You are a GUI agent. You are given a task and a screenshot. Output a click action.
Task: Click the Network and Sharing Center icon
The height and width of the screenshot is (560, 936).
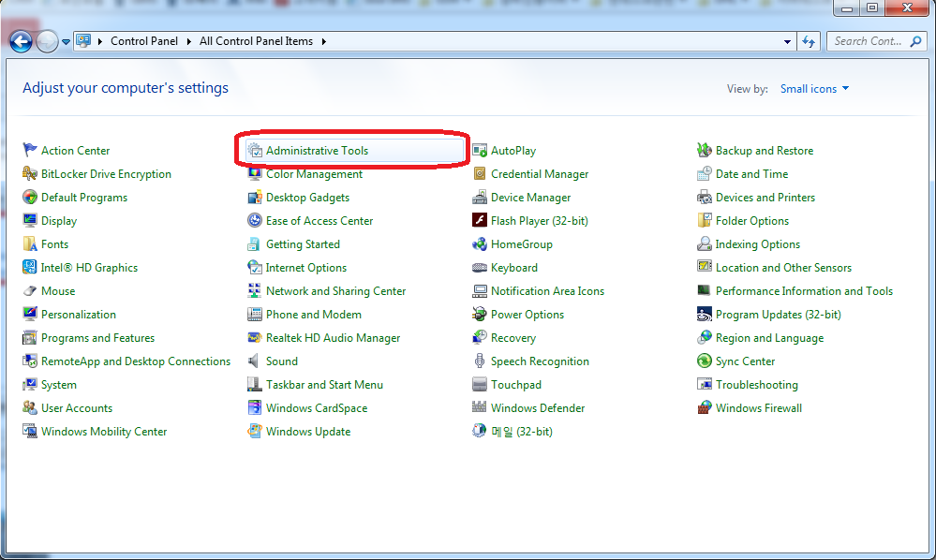pos(255,290)
